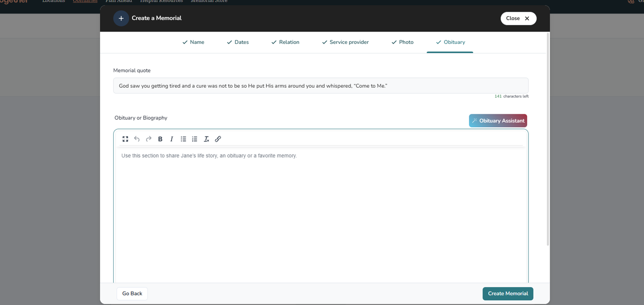Toggle bold formatting
Screen dimensions: 644x305
[x=160, y=139]
